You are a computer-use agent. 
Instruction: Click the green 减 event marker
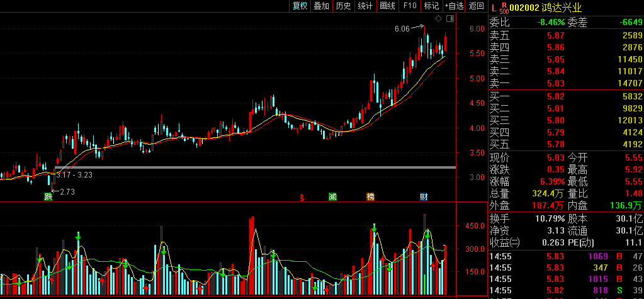tap(332, 197)
